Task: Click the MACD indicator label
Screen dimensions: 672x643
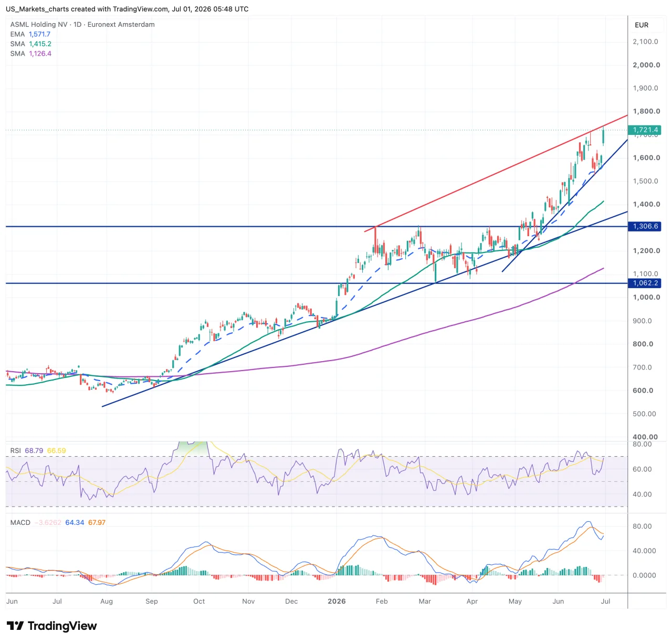Action: (20, 523)
